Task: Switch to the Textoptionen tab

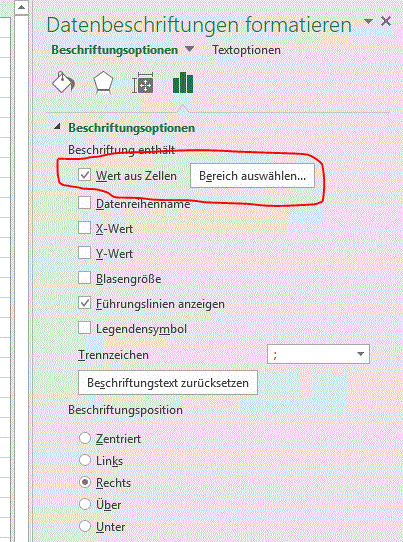Action: (x=246, y=50)
